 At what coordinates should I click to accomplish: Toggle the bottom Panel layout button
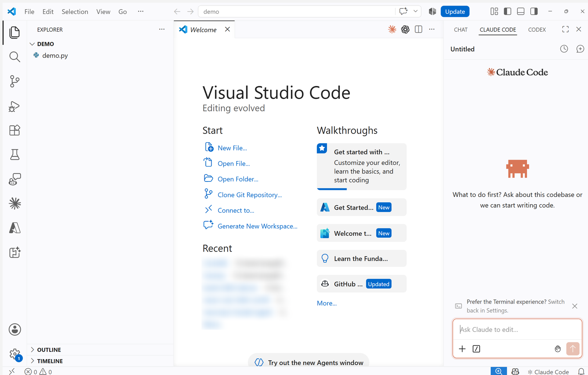(x=521, y=11)
